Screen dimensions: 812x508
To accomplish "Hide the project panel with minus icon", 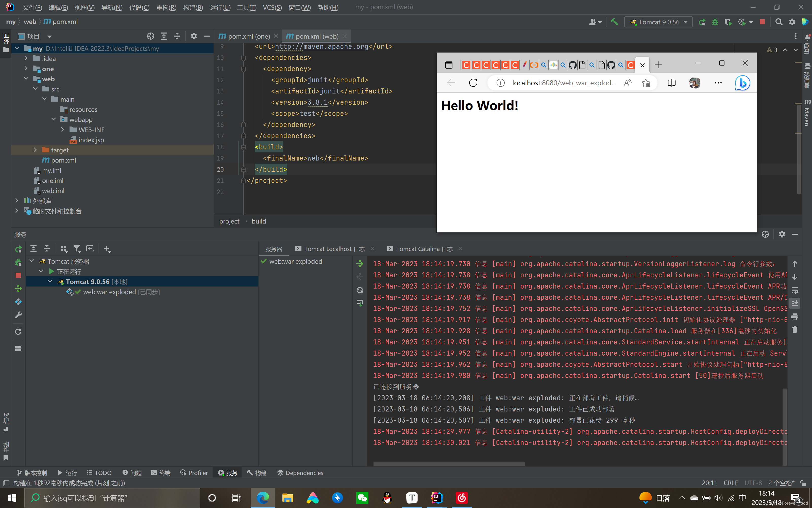I will click(x=207, y=36).
